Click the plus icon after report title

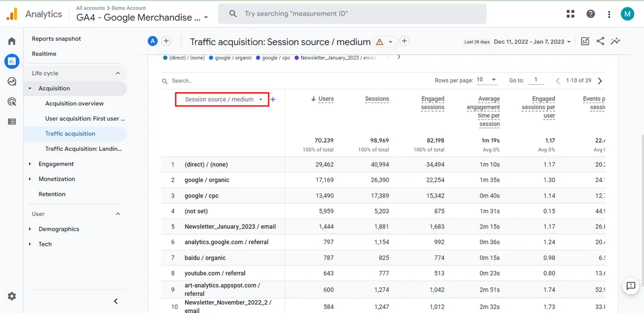[x=405, y=41]
